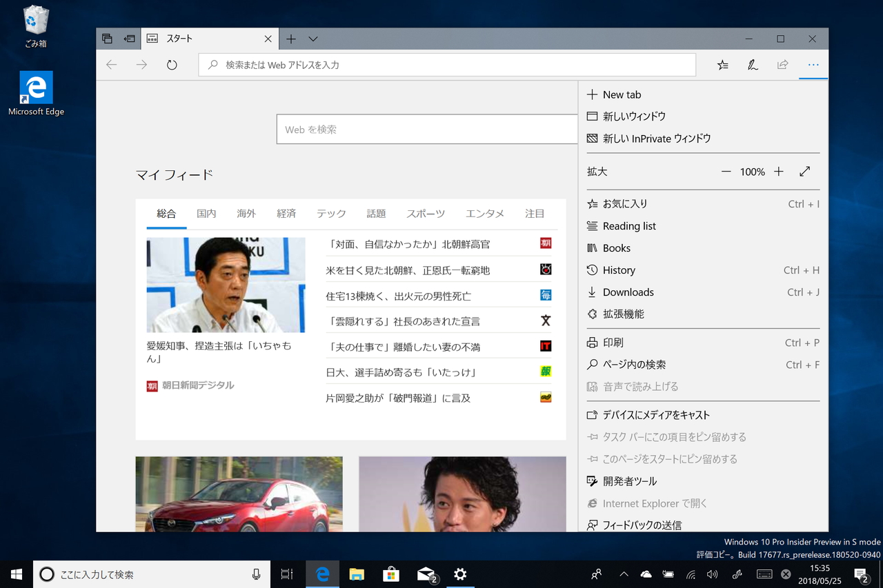Choose New tab from the menu
Viewport: 883px width, 588px height.
(x=703, y=94)
